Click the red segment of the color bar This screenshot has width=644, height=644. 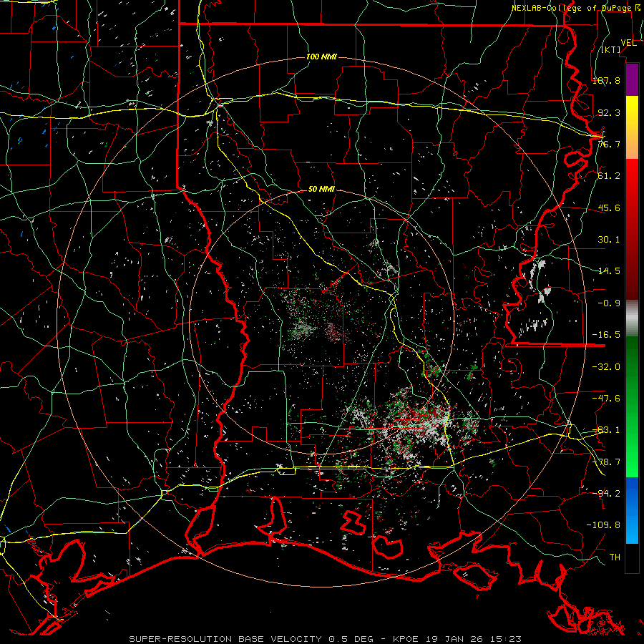pos(632,229)
